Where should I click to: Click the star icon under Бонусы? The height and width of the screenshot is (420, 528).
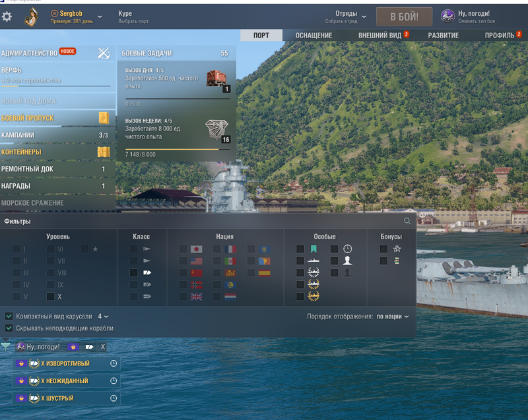[397, 249]
